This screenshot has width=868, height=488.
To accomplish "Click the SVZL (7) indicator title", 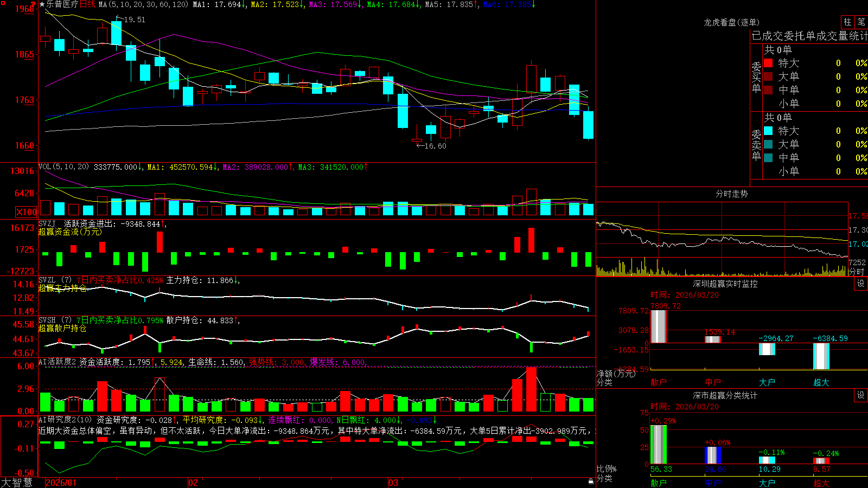I will (x=55, y=280).
